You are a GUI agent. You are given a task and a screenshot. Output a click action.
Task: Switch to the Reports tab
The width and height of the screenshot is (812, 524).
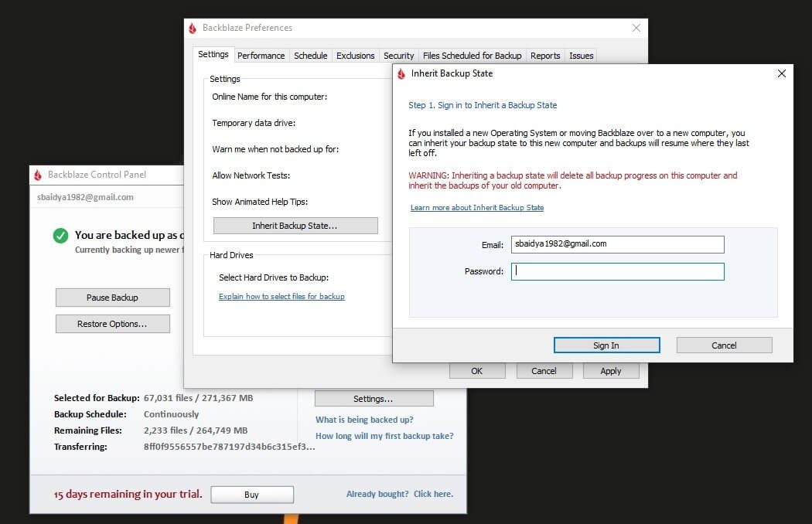tap(545, 56)
